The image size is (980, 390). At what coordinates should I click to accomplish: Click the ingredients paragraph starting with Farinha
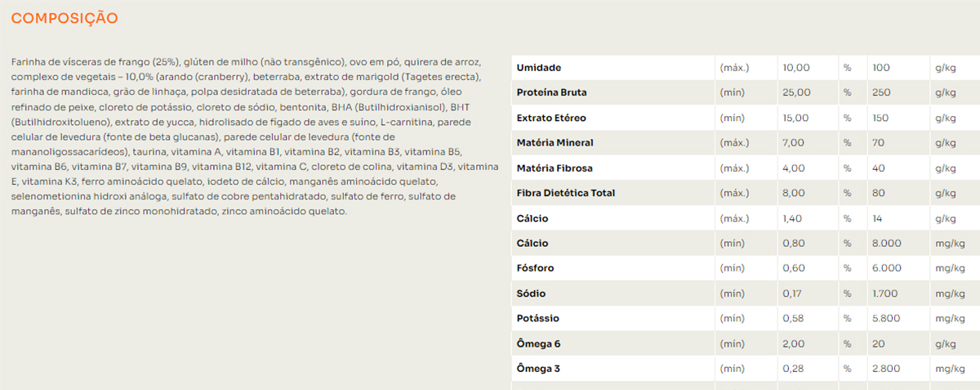tap(253, 137)
